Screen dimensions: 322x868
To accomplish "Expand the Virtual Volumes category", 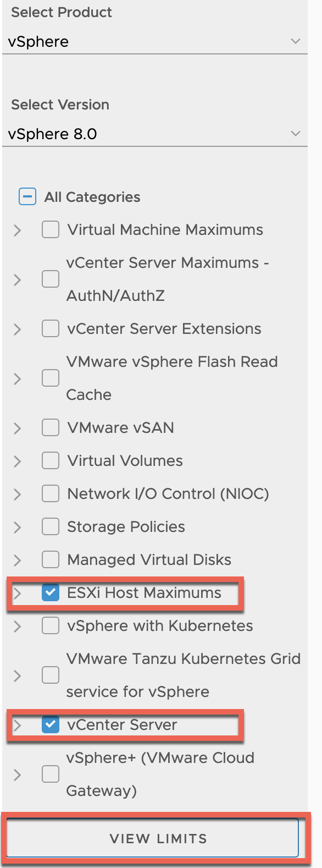I will [16, 460].
